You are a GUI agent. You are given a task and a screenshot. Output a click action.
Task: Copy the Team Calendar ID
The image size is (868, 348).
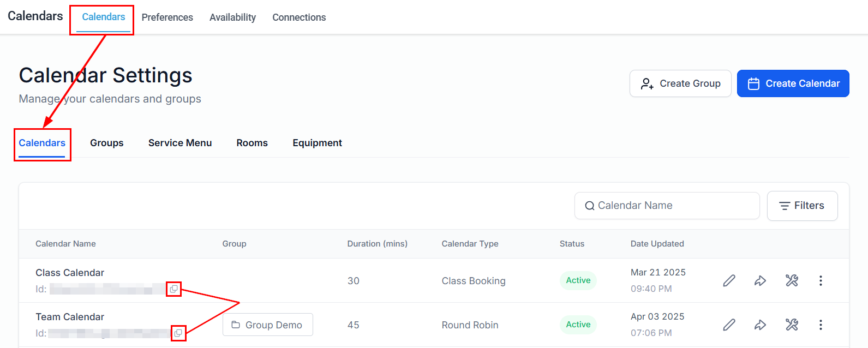tap(178, 333)
